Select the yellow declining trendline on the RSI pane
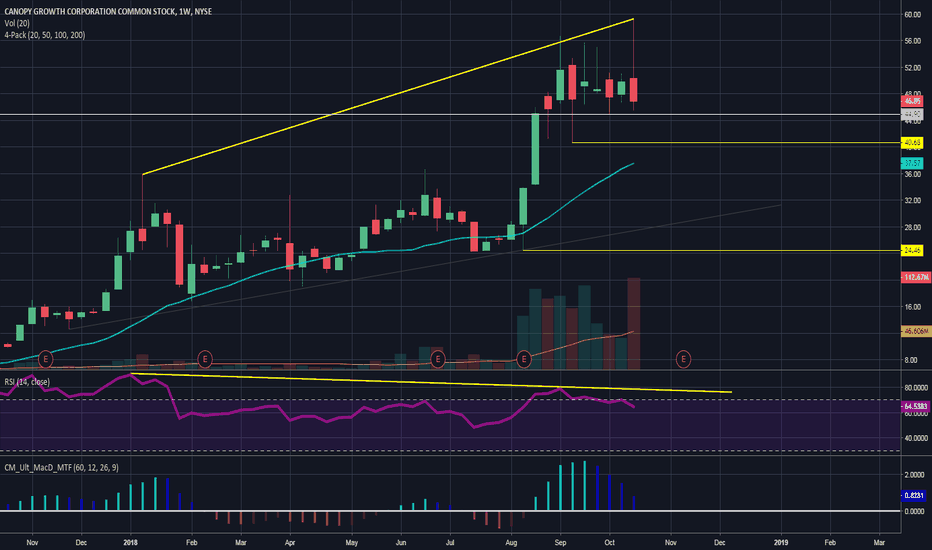932x550 pixels. click(x=431, y=382)
